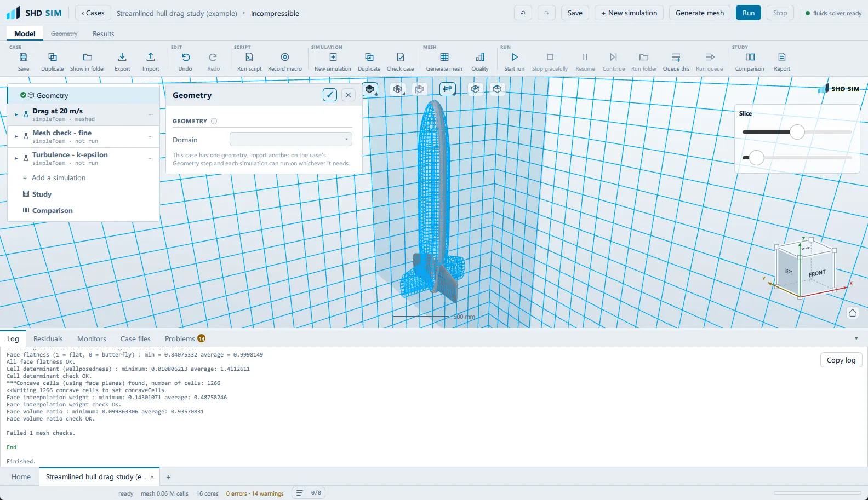Click top bar Generate mesh button
Screen dimensions: 868x500
click(700, 13)
